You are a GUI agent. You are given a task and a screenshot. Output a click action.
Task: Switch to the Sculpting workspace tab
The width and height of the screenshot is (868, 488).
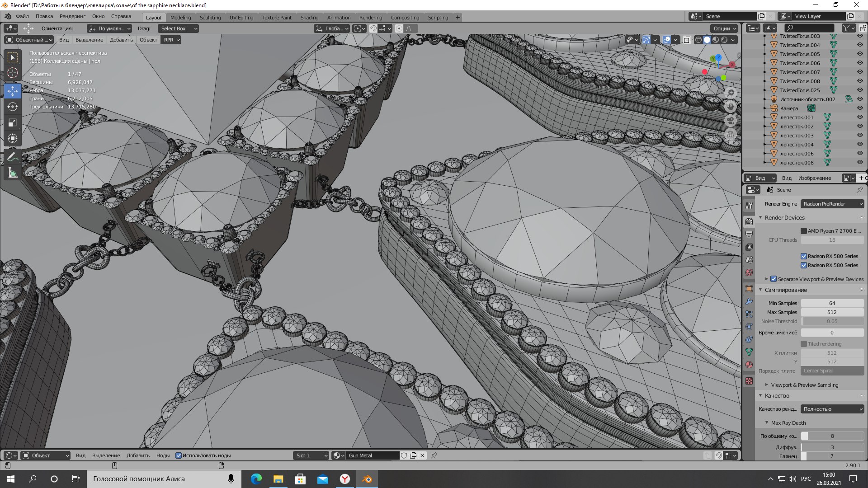click(x=210, y=18)
